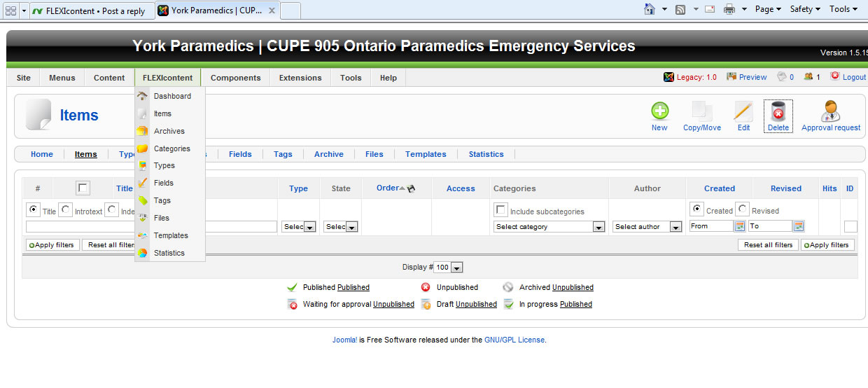
Task: Select Statistics in the FLEXIcontent dropdown
Action: 170,253
